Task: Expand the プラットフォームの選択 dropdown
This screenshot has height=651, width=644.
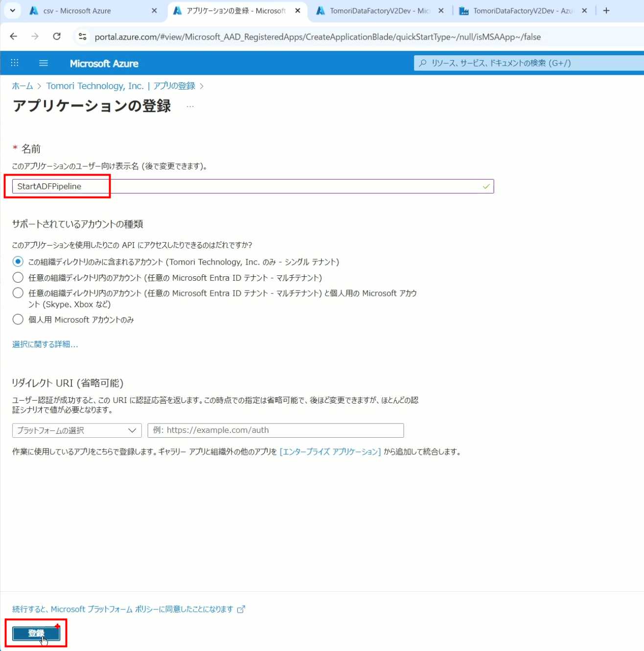Action: (x=77, y=430)
